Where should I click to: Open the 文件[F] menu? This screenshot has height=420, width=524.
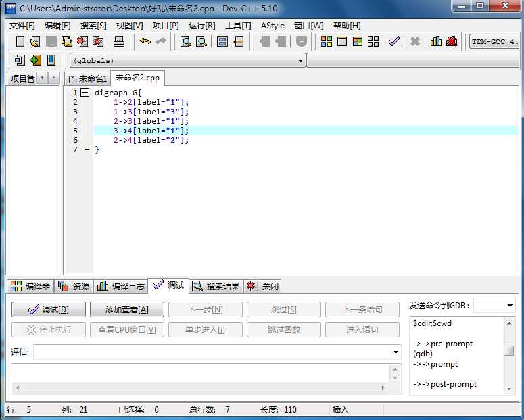22,26
